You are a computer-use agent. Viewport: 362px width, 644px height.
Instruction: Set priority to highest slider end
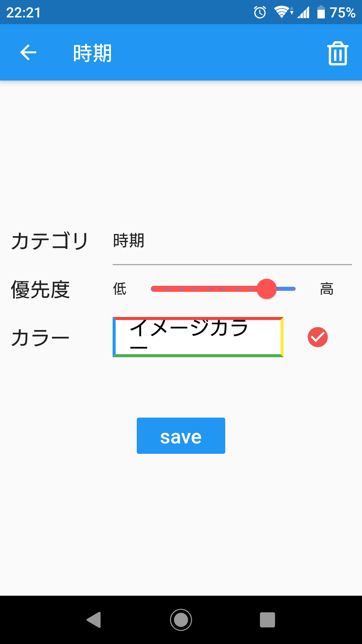294,289
